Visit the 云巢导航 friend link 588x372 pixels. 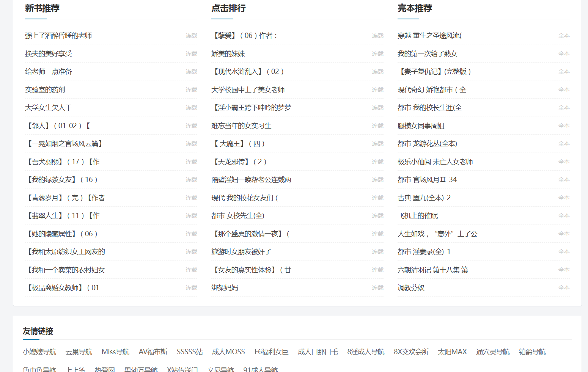point(79,352)
